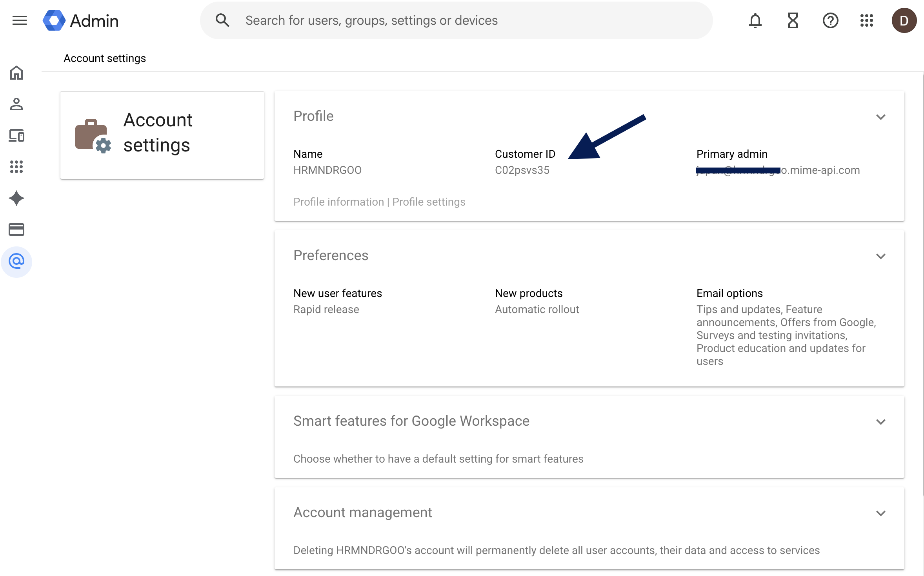The height and width of the screenshot is (576, 924).
Task: Open the Profile card heading
Action: [313, 116]
